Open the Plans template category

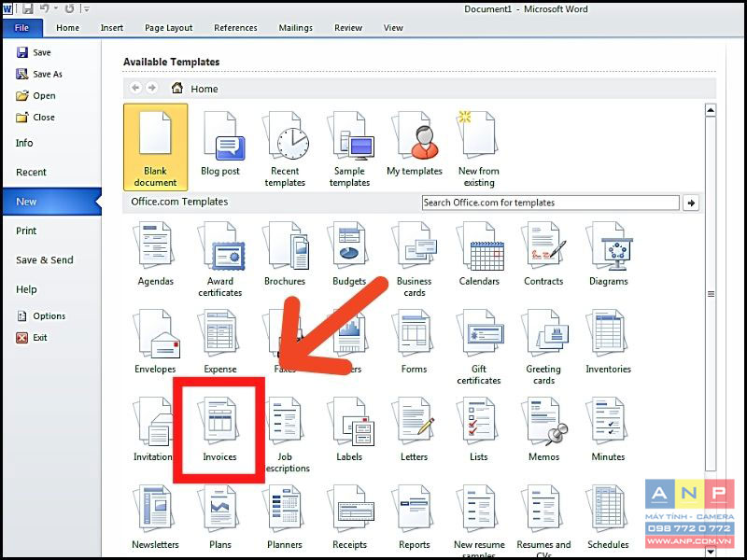coord(220,518)
